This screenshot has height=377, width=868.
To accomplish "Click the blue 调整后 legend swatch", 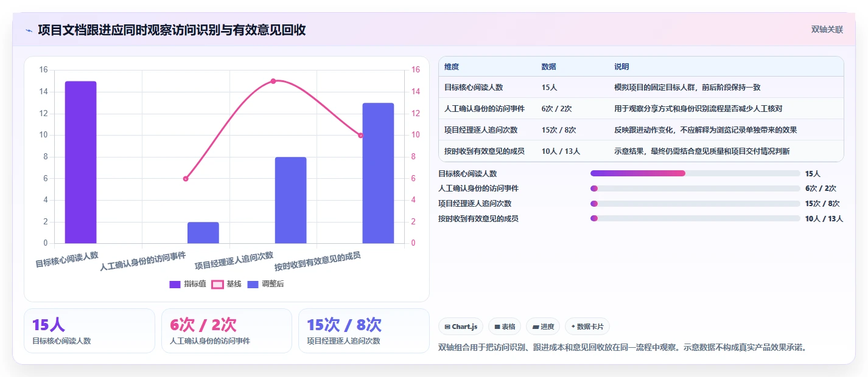I will coord(253,284).
